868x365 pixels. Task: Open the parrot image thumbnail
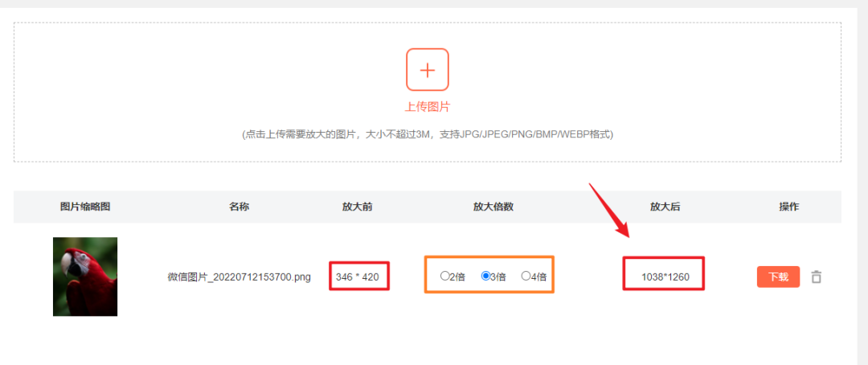click(85, 277)
